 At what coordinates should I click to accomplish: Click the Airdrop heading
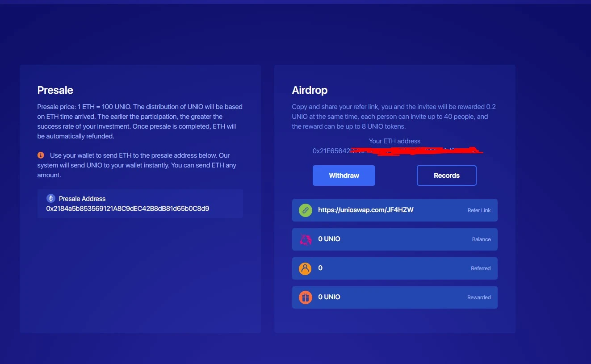click(310, 90)
